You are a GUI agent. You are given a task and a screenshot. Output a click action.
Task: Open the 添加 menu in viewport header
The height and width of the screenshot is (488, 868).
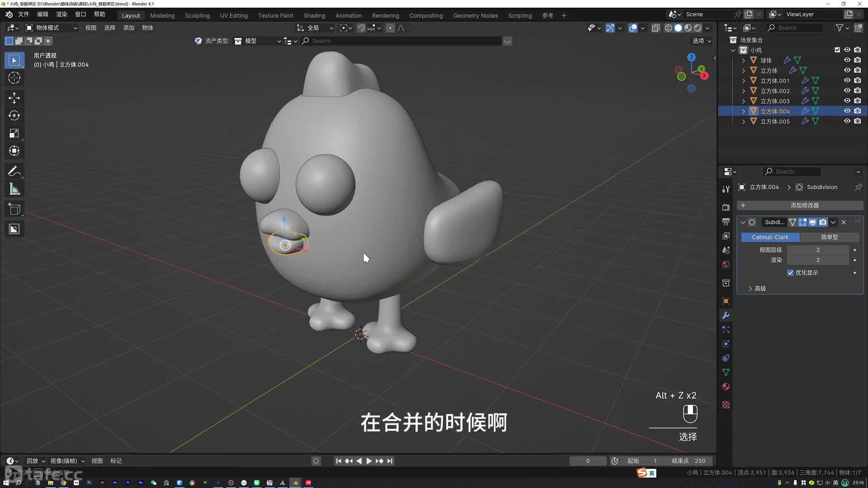pos(128,28)
